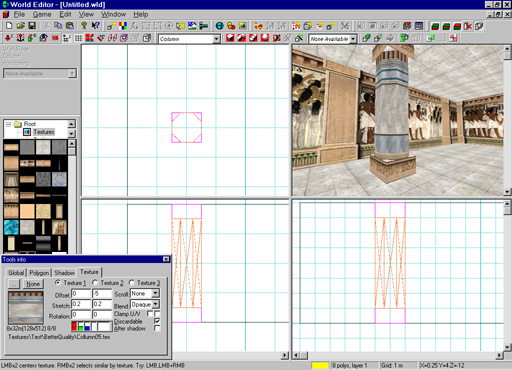This screenshot has width=512, height=370.
Task: Open the View menu
Action: (x=86, y=14)
